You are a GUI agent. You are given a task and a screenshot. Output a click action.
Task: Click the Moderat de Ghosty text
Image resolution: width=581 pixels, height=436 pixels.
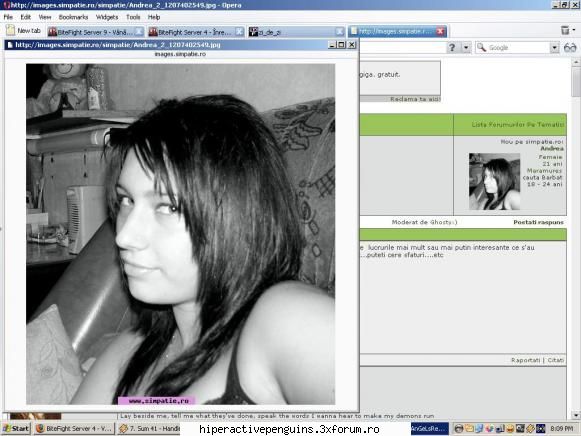coord(424,222)
